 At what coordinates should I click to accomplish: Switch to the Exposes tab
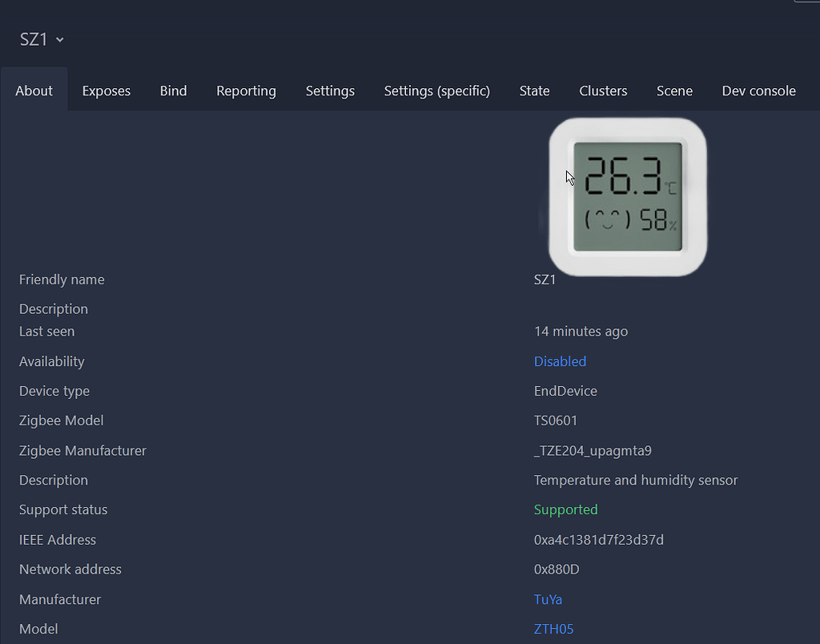tap(106, 91)
